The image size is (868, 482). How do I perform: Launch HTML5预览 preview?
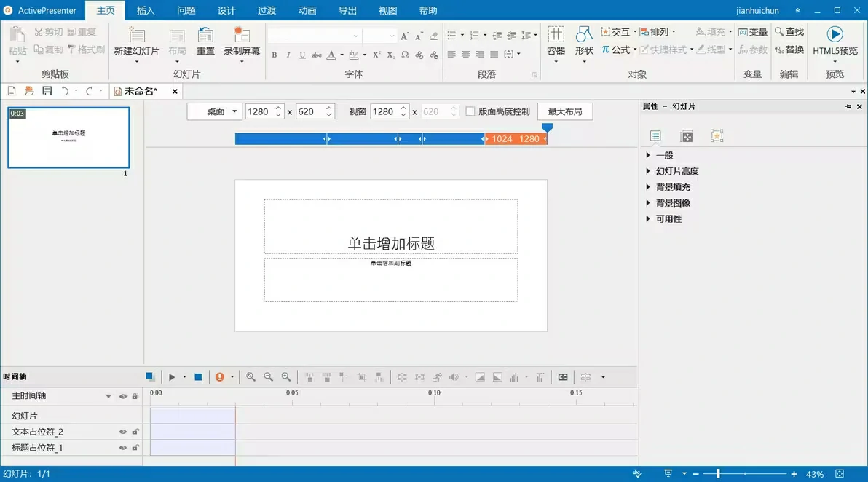(x=835, y=35)
